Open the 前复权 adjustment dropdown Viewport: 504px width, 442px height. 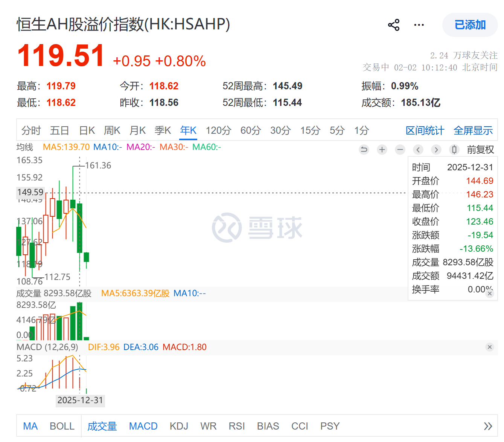click(480, 150)
